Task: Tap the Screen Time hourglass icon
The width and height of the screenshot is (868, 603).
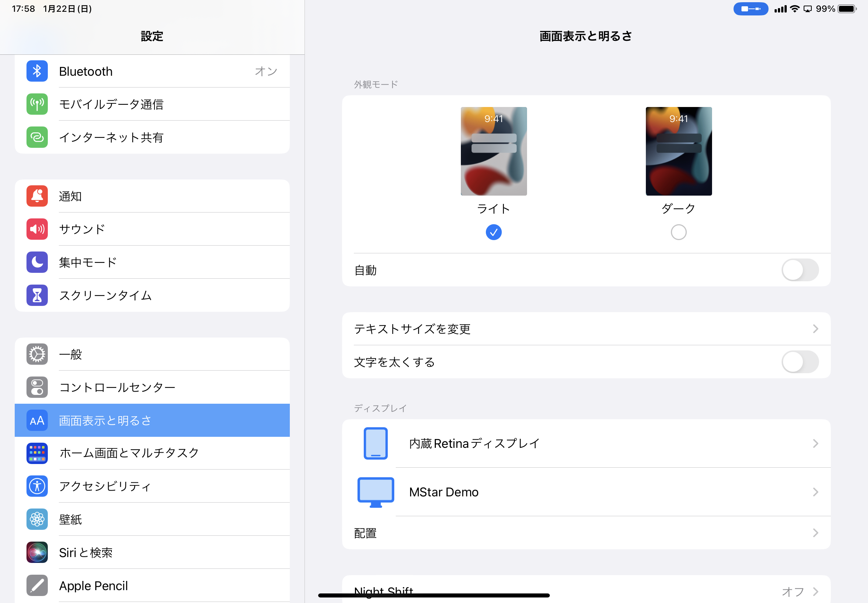Action: click(x=37, y=295)
